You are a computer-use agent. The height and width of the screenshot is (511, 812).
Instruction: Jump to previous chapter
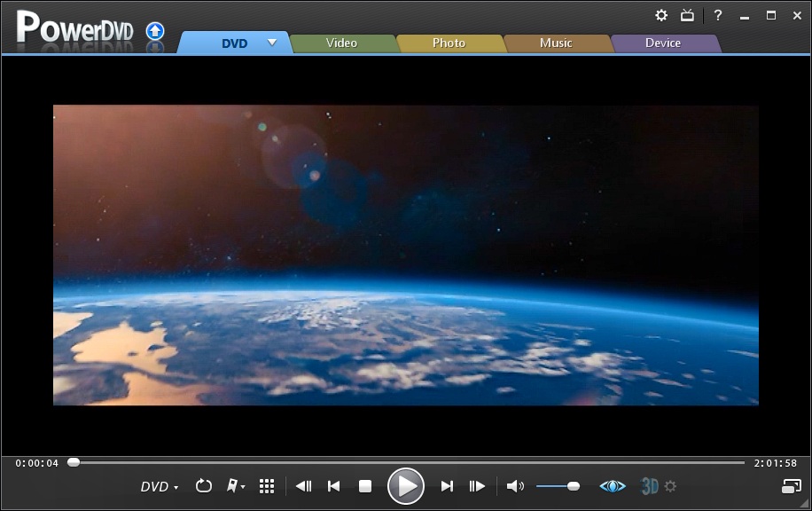(x=334, y=486)
